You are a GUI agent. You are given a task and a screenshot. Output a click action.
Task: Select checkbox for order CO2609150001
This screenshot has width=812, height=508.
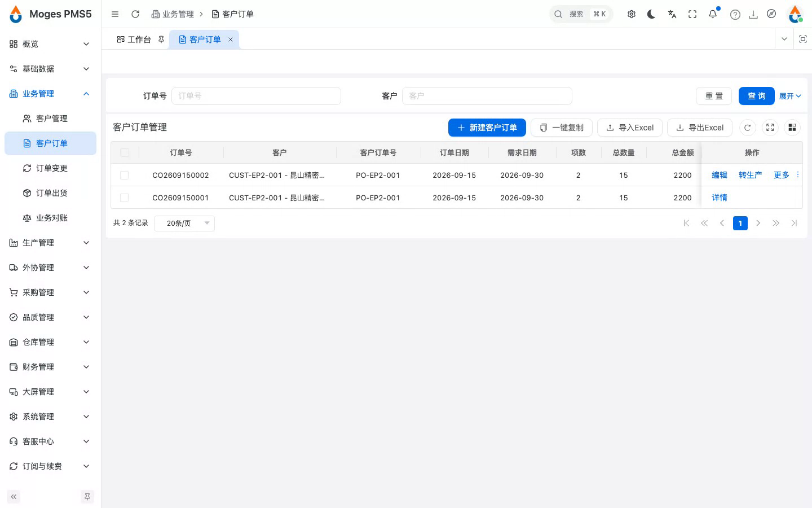pos(125,198)
